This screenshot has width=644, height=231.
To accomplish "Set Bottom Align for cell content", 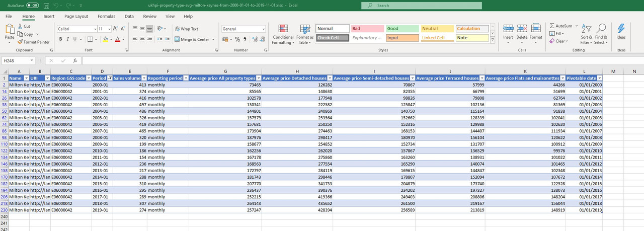I will [x=150, y=29].
